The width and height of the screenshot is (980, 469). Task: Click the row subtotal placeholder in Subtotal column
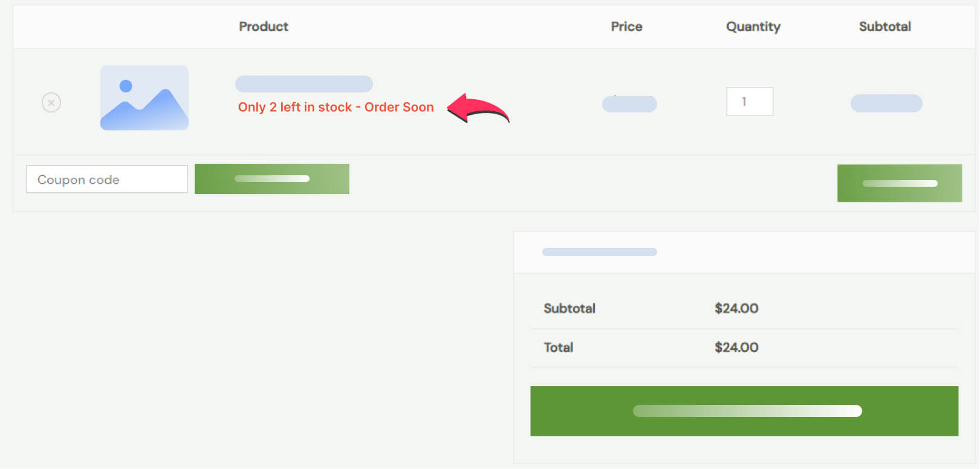[886, 103]
